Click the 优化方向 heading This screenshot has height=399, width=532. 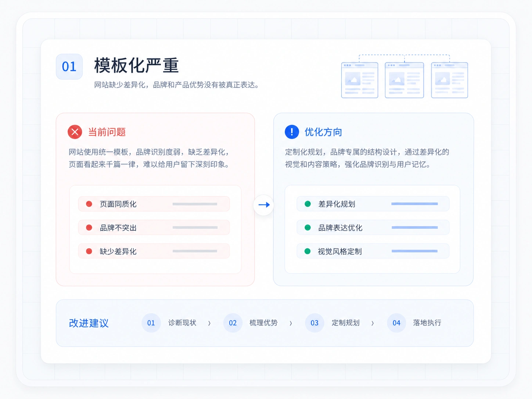323,132
